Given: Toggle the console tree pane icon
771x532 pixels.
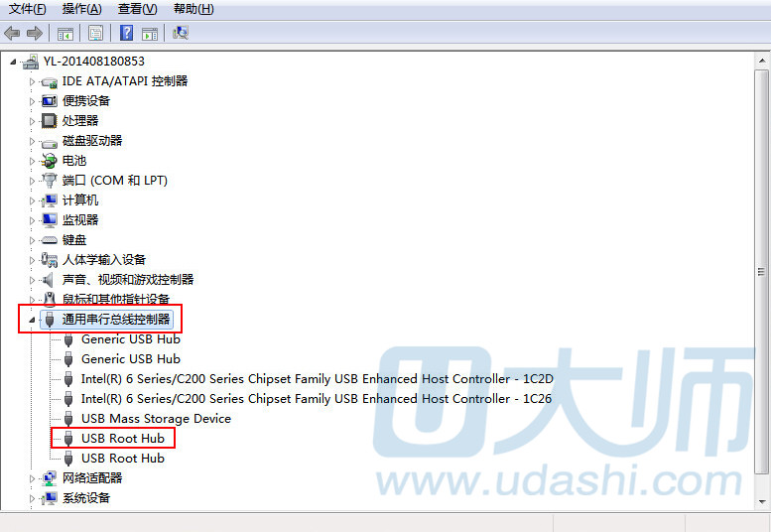Looking at the screenshot, I should (64, 34).
